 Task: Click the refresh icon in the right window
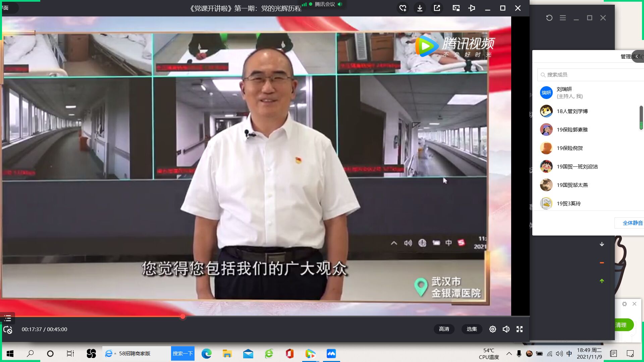click(549, 18)
